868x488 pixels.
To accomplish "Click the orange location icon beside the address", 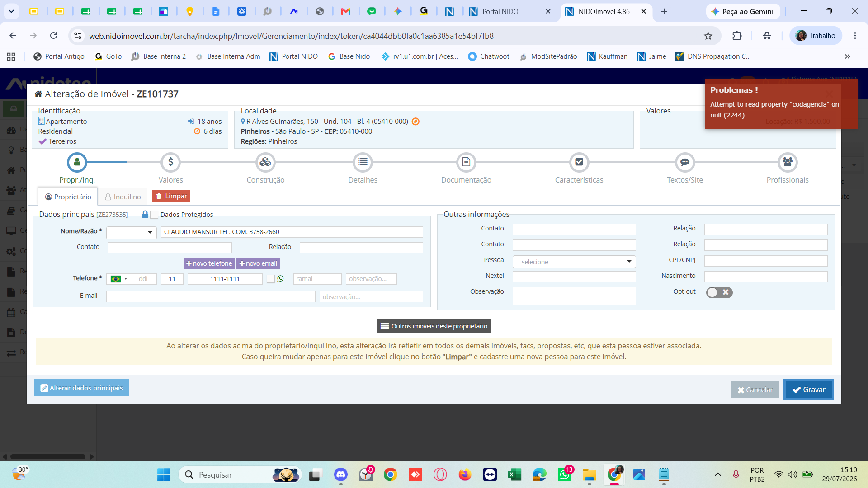I will click(415, 122).
